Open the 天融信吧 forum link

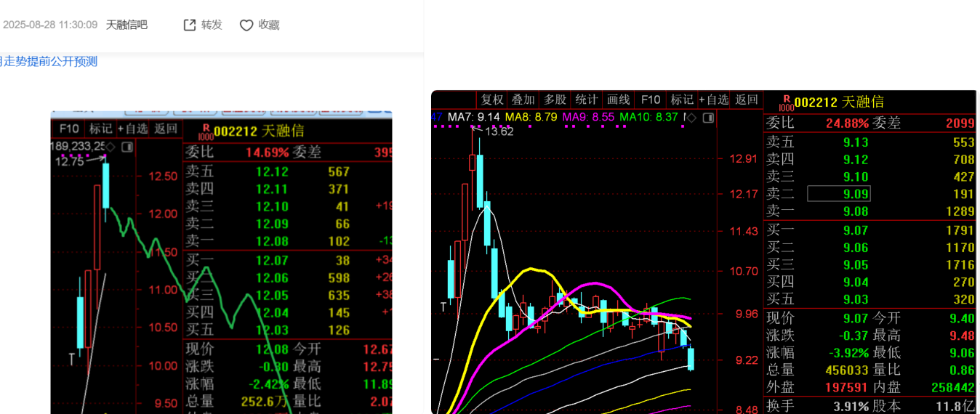coord(126,25)
